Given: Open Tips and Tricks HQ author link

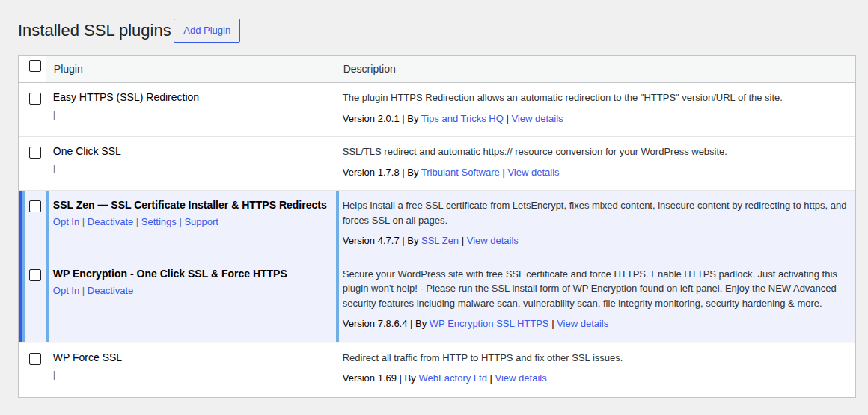Looking at the screenshot, I should [462, 118].
